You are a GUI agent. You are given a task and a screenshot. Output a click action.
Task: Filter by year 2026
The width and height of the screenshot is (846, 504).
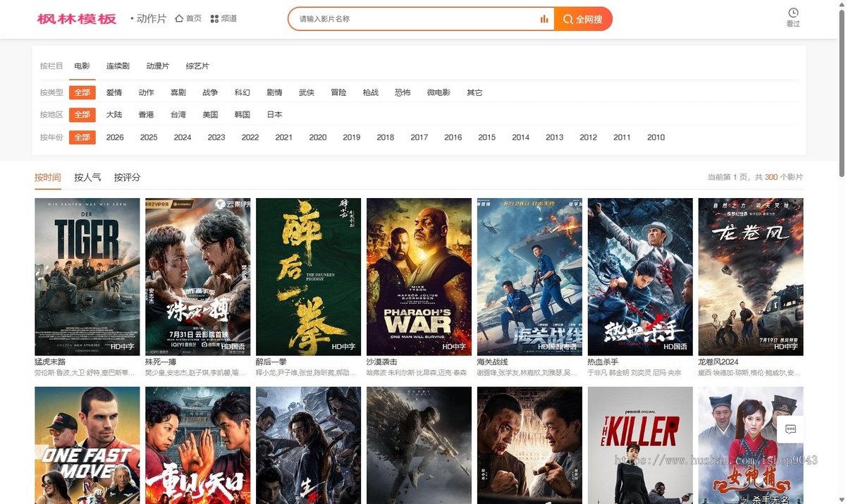click(115, 137)
